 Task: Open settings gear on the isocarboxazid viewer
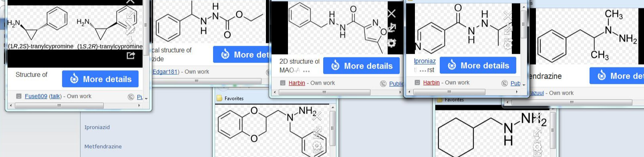coord(392,43)
